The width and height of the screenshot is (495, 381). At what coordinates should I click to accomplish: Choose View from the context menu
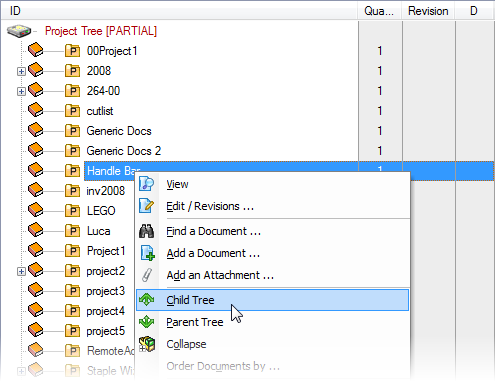coord(272,184)
